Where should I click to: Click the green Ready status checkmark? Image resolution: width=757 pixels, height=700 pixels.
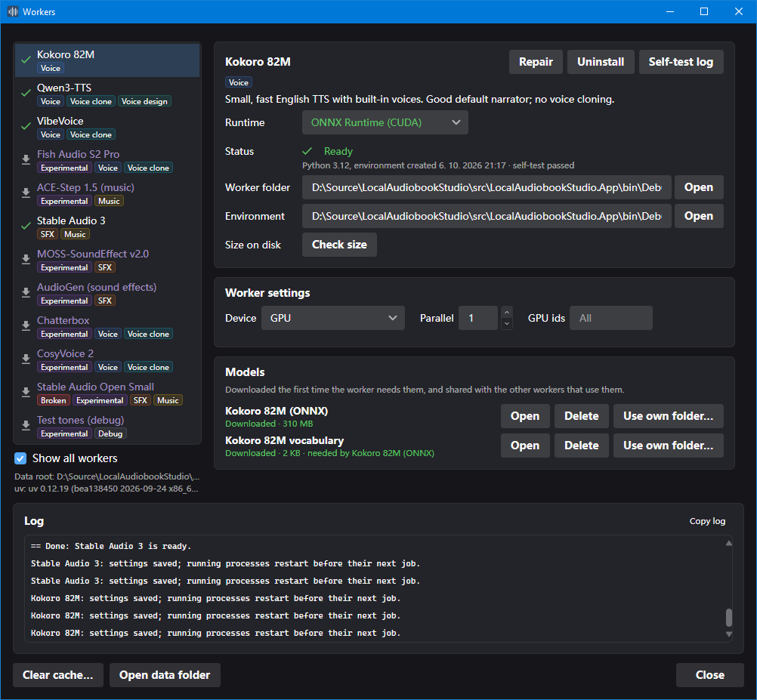(307, 152)
